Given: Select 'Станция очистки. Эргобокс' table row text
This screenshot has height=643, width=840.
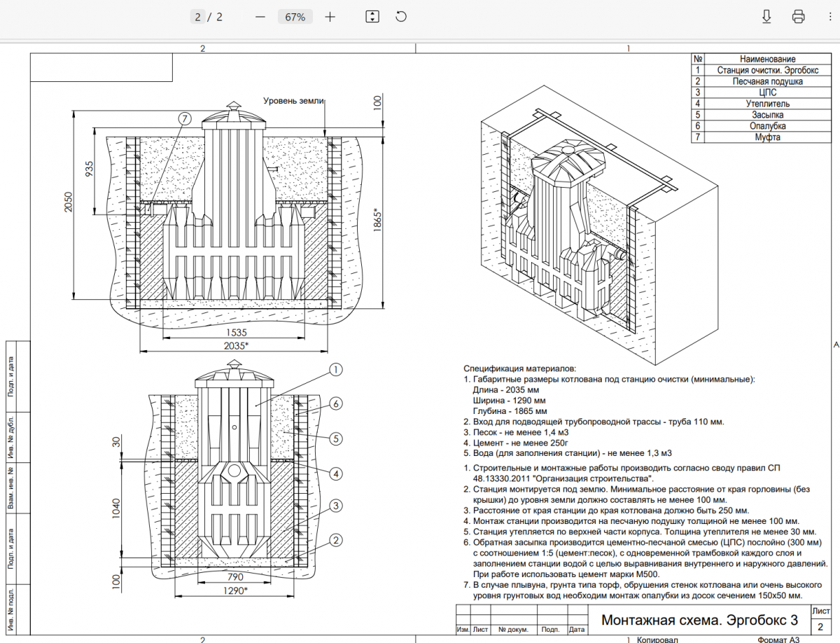Looking at the screenshot, I should click(x=768, y=70).
